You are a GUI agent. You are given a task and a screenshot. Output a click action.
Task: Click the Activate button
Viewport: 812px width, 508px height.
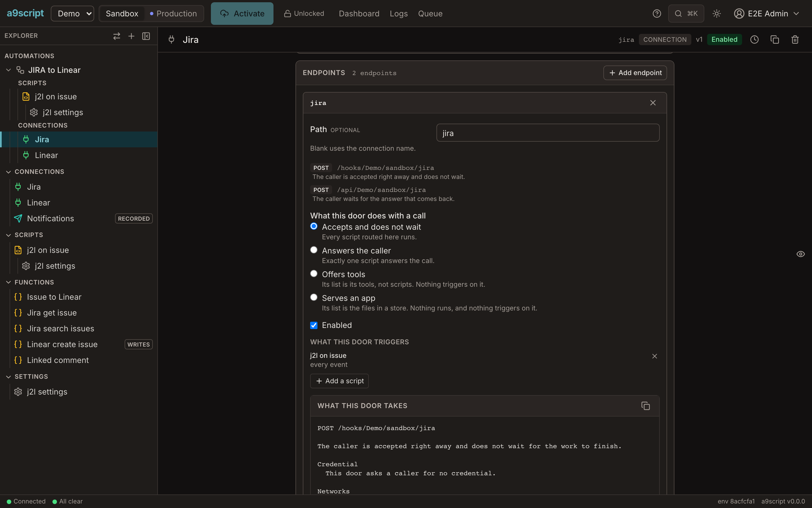[x=242, y=14]
